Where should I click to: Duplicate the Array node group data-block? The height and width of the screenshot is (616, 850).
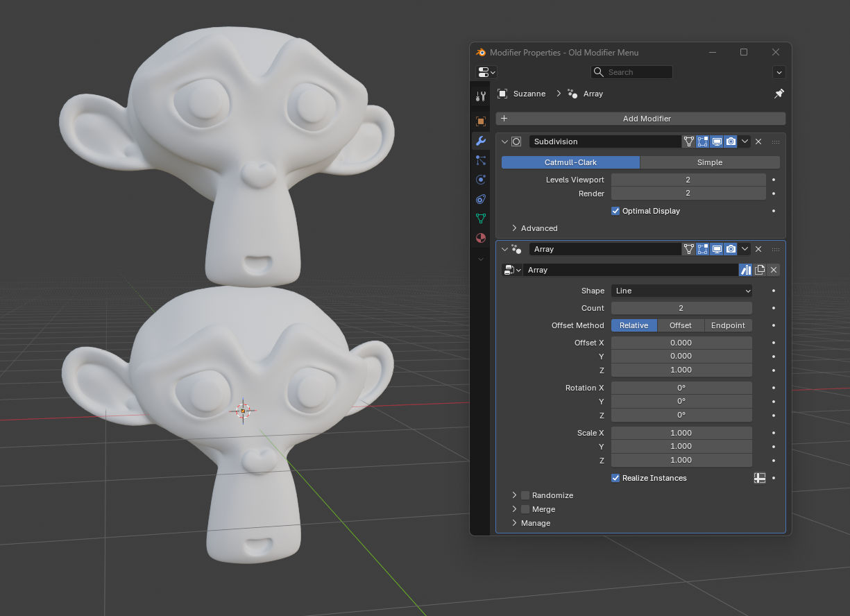(x=760, y=270)
